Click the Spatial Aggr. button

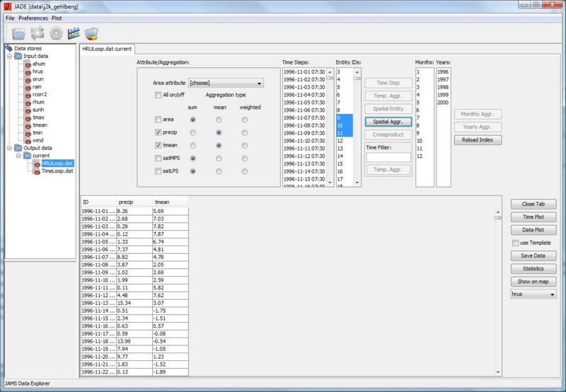(387, 122)
